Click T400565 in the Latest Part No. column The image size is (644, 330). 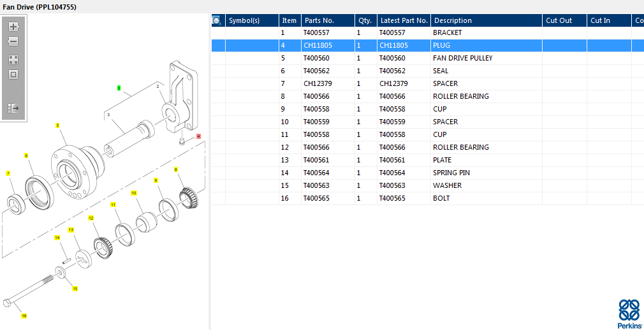point(392,198)
